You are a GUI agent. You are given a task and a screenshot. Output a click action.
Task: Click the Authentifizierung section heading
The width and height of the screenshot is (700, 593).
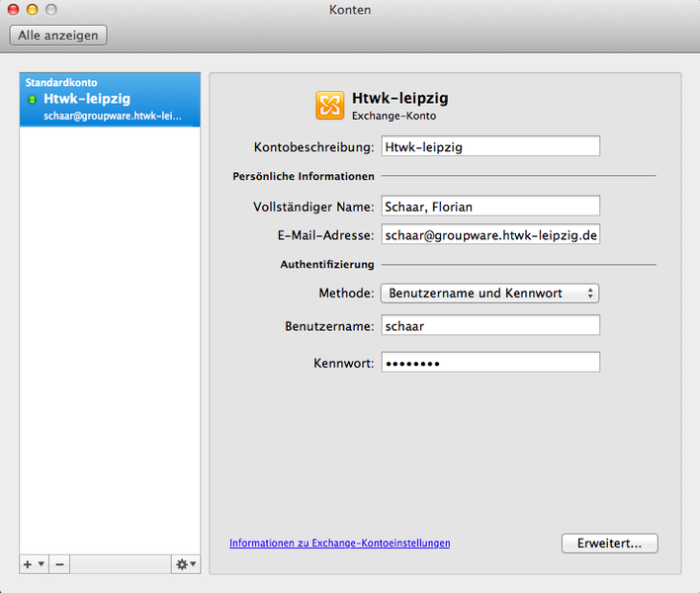pos(327,264)
